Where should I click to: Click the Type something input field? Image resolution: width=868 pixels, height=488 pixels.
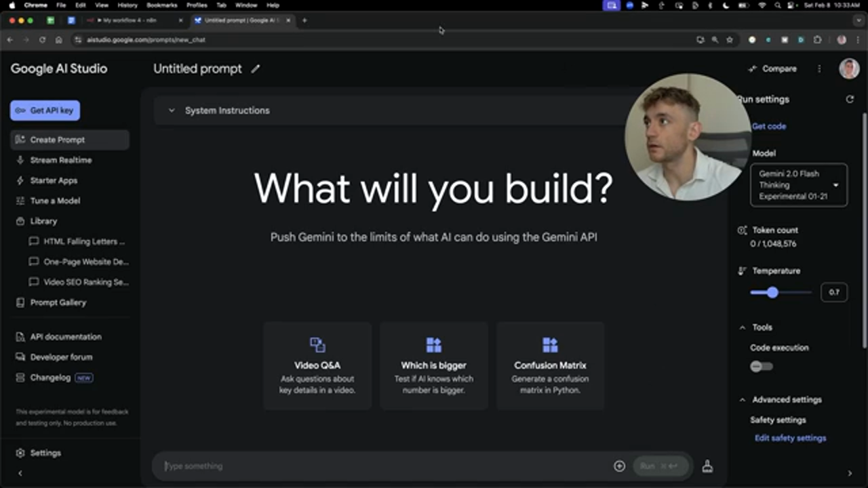tap(384, 466)
